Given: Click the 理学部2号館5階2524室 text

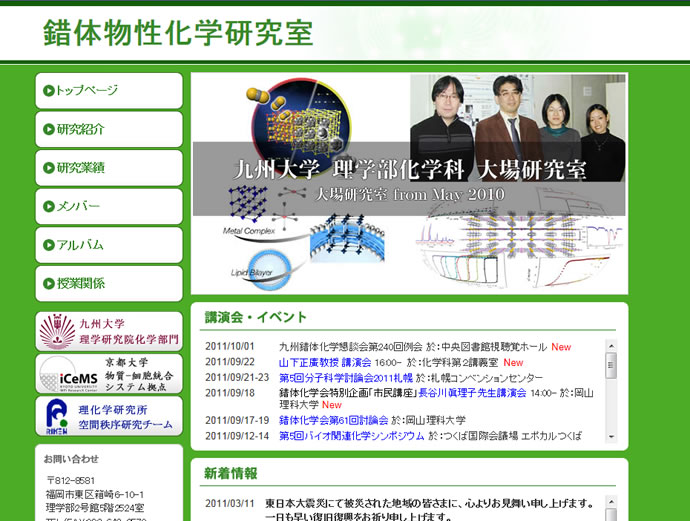Looking at the screenshot, I should [x=95, y=508].
